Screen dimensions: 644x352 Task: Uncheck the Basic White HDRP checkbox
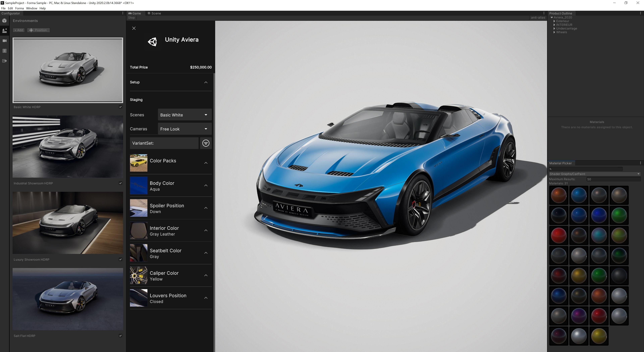coord(120,107)
